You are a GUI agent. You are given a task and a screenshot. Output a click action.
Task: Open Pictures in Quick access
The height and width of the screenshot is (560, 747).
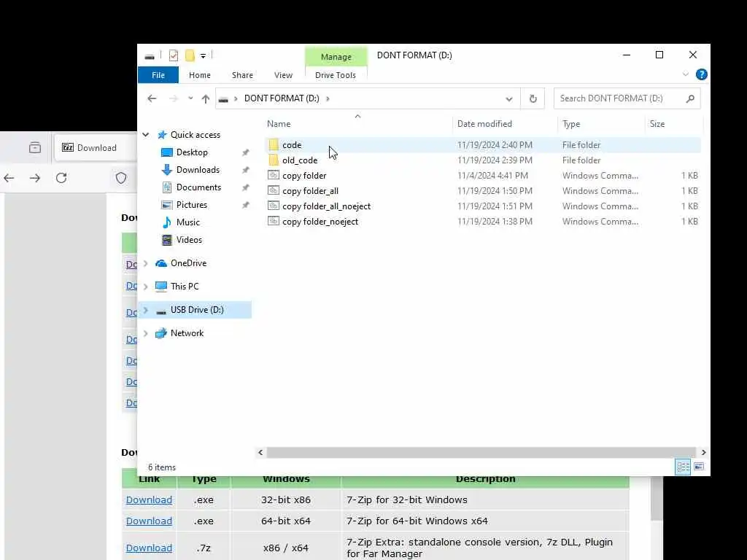tap(192, 205)
